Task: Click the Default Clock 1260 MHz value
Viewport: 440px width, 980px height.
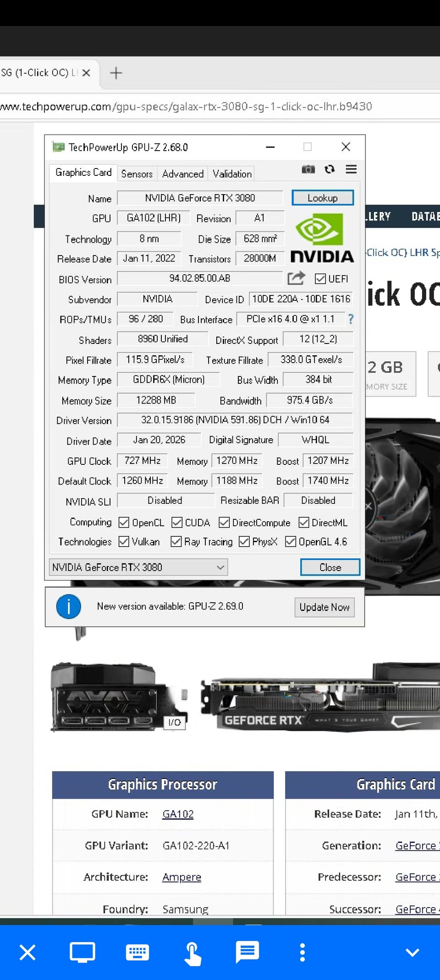Action: click(143, 480)
